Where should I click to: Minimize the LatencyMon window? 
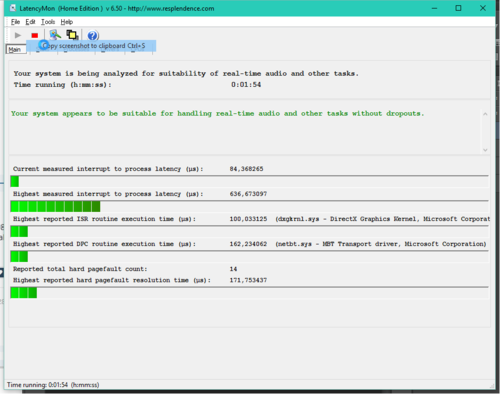click(x=434, y=8)
